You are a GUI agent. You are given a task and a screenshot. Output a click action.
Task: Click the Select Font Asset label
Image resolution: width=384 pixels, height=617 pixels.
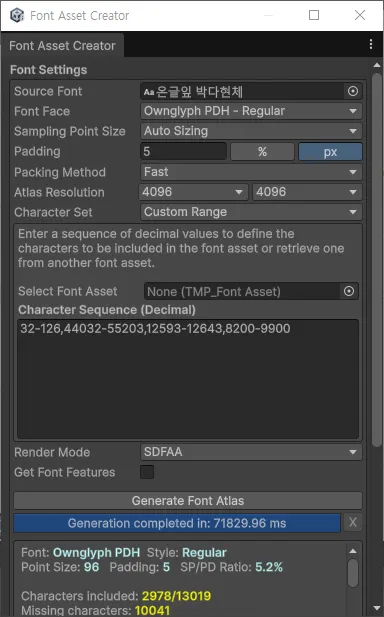pos(68,292)
